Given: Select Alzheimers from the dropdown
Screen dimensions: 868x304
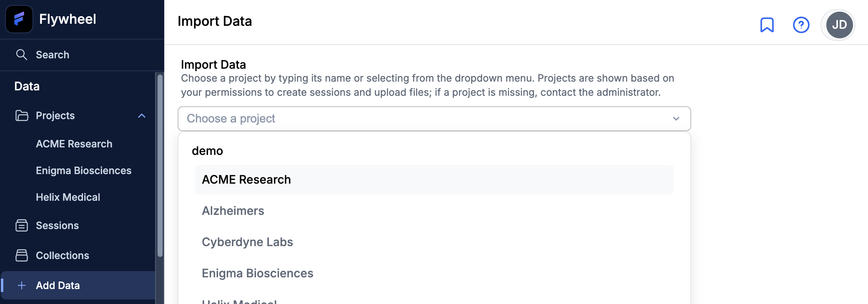Looking at the screenshot, I should [434, 211].
